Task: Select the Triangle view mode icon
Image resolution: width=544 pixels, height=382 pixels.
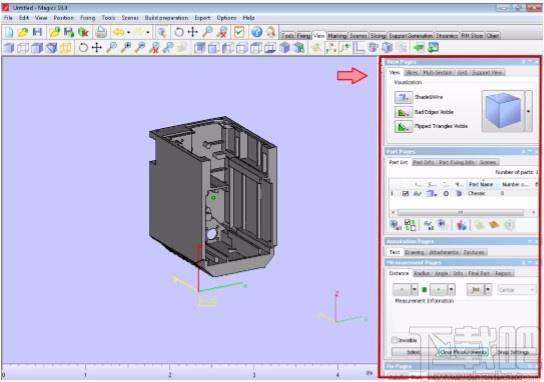Action: click(51, 48)
